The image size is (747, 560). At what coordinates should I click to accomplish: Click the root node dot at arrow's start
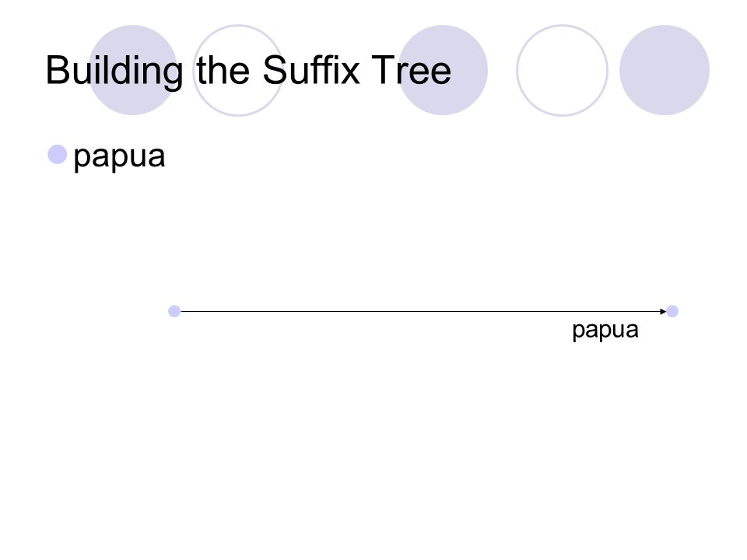[174, 311]
